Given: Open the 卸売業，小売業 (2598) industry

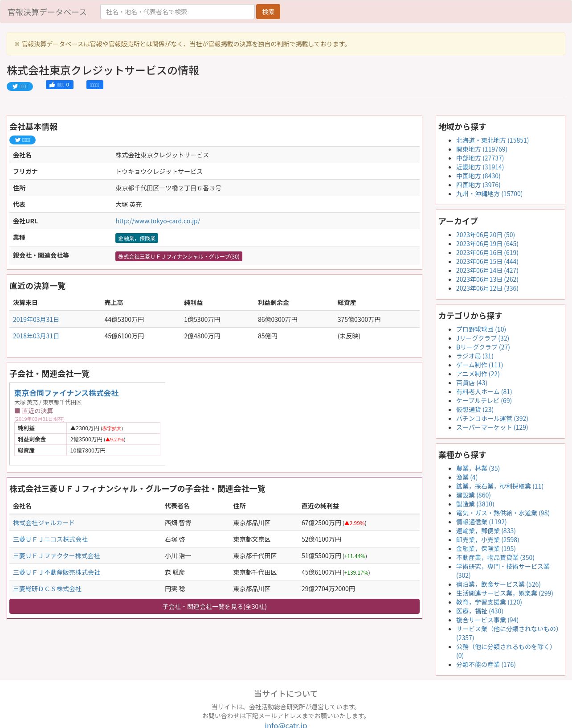Looking at the screenshot, I should point(487,540).
